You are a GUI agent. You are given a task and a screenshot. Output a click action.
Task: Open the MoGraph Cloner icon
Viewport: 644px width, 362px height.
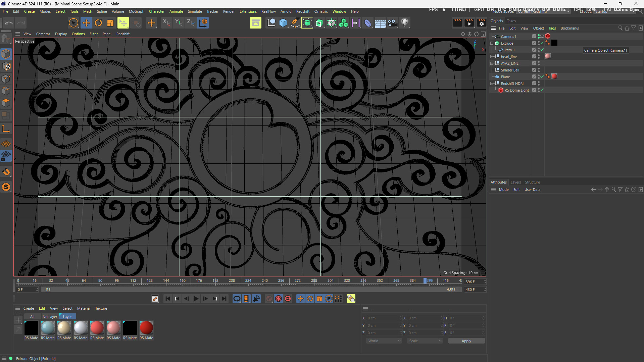pos(344,23)
